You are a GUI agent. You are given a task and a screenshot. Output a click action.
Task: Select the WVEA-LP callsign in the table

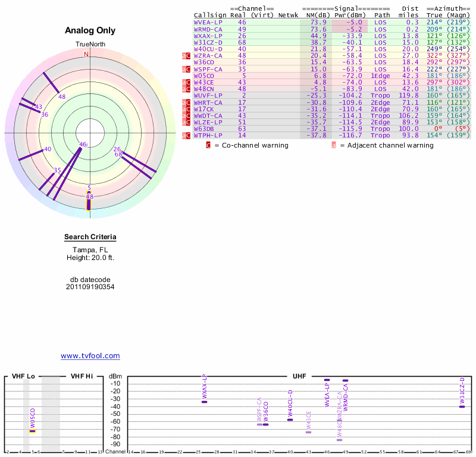(x=208, y=22)
